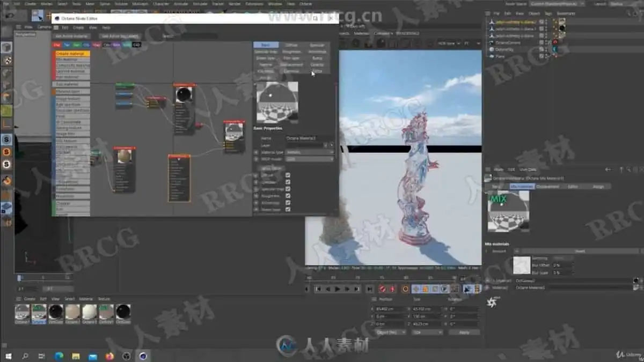Switch to the Bump tab in Node Editor
This screenshot has width=644, height=362.
pos(317,58)
